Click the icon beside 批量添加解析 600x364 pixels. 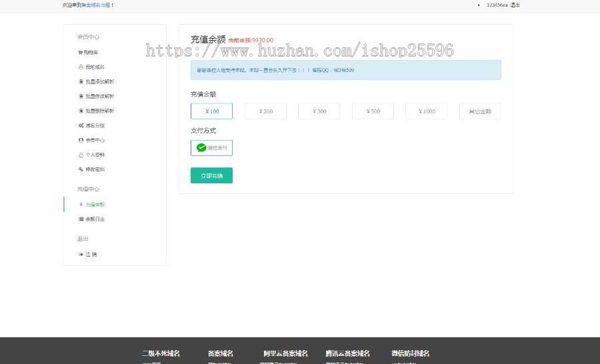point(81,81)
